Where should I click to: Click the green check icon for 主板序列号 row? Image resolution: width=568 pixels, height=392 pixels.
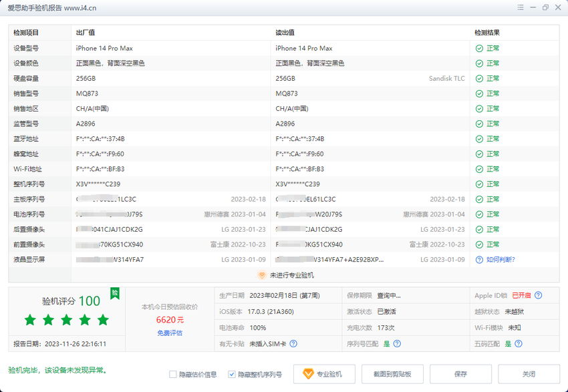tap(479, 200)
